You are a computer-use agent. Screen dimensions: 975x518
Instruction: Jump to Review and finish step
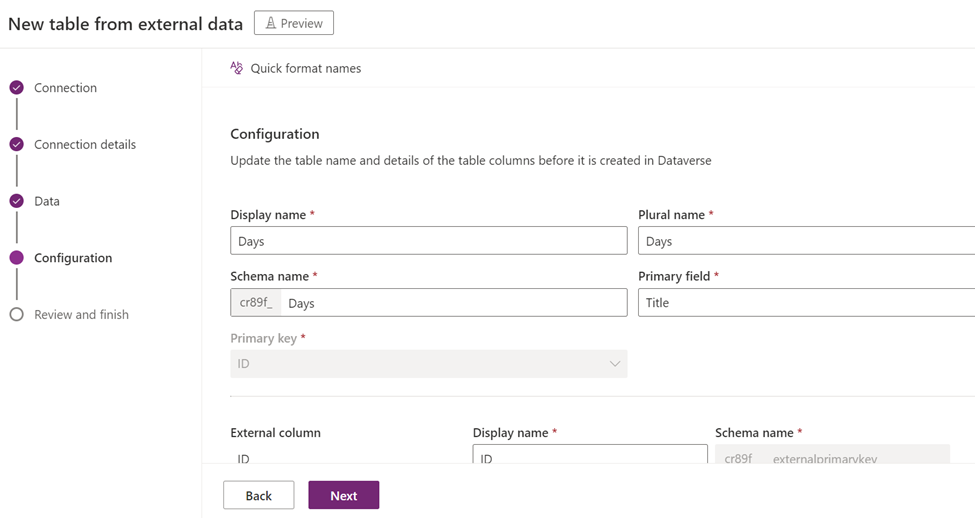click(81, 314)
